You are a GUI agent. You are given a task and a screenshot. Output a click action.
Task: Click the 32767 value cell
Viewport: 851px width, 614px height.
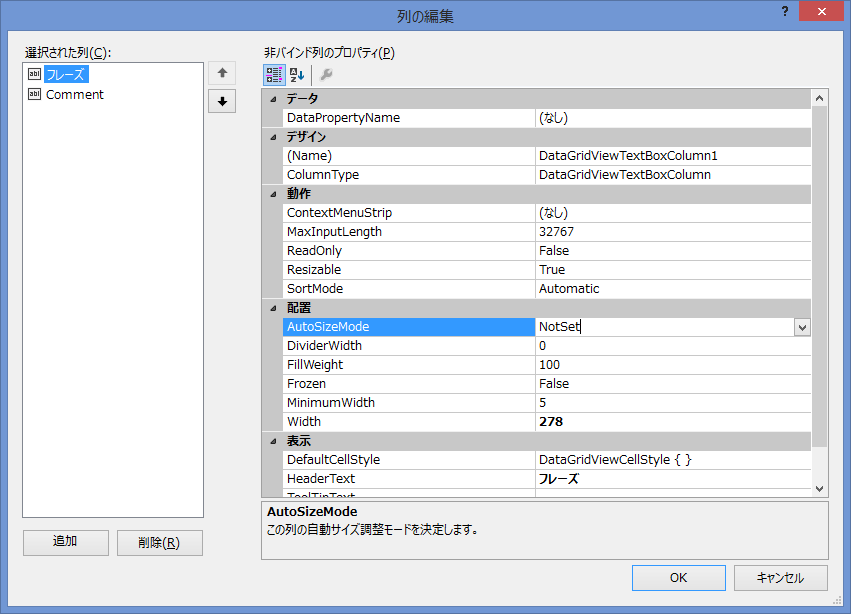point(673,232)
